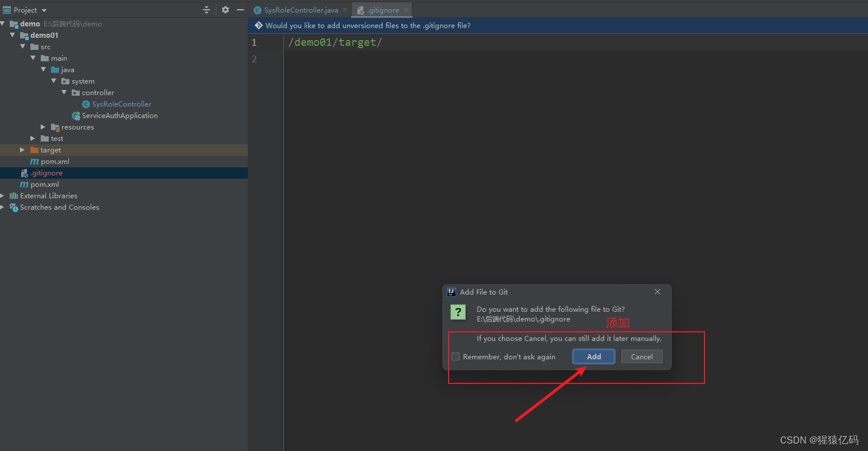Image resolution: width=868 pixels, height=451 pixels.
Task: Switch to SysRoleController.java tab
Action: coord(301,10)
